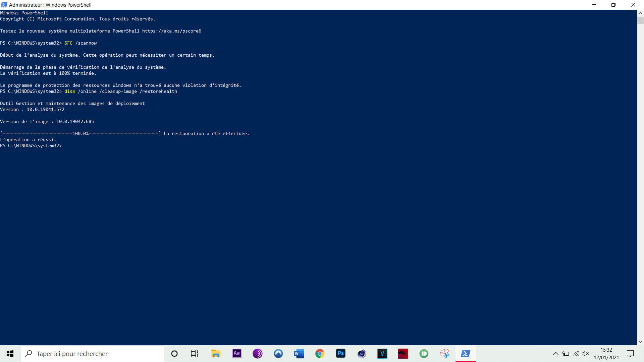
Task: Open the notification center icon
Action: coord(630,354)
